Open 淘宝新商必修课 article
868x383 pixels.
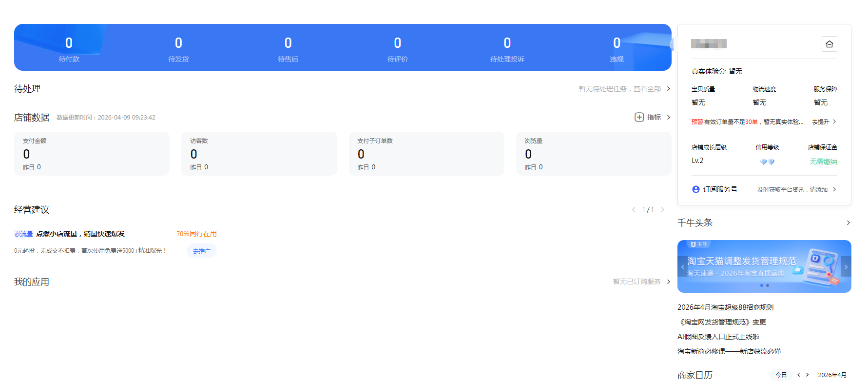click(729, 351)
